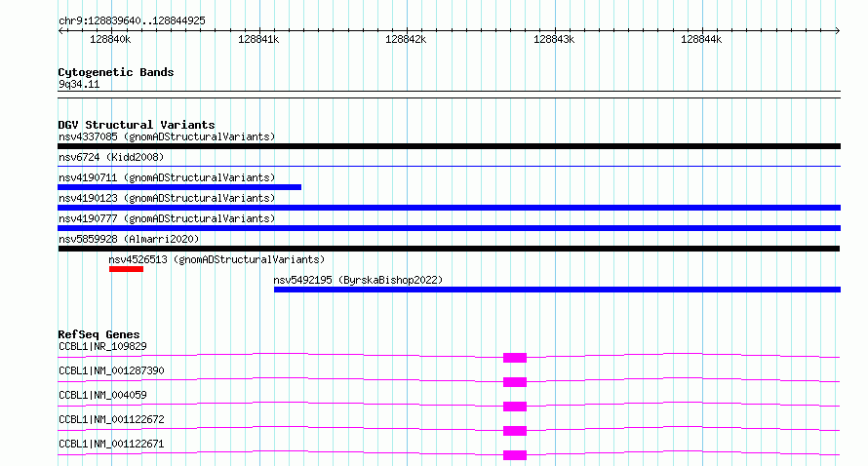Click the exon box of CCBL1|NR_109829
The height and width of the screenshot is (466, 868).
pyautogui.click(x=515, y=358)
